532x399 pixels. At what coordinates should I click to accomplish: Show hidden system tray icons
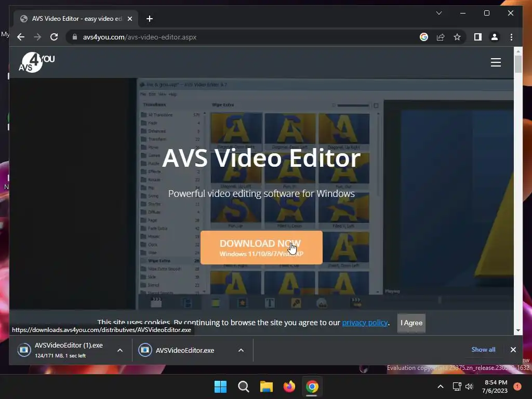441,387
